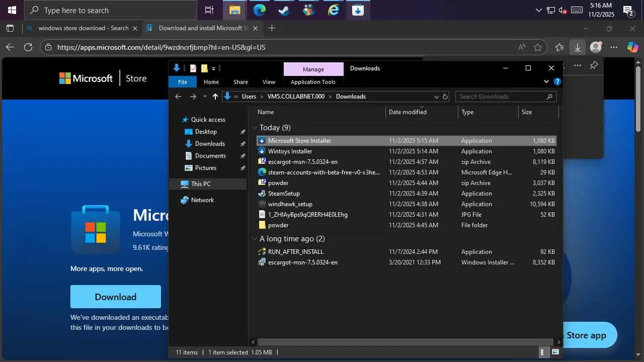
Task: Open Internet Explorer from the taskbar
Action: [x=333, y=10]
